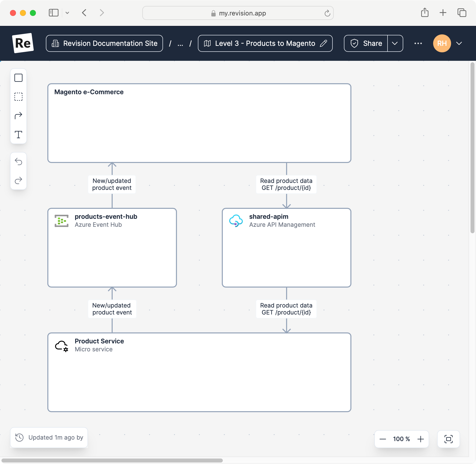This screenshot has width=476, height=464.
Task: Open the Revision Documentation Site breadcrumb
Action: click(104, 43)
